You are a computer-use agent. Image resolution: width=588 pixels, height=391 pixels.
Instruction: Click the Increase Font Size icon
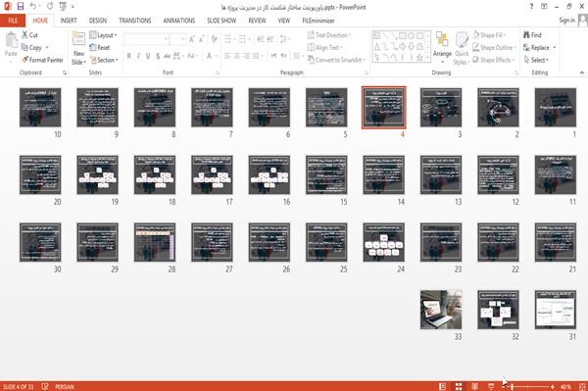tap(192, 39)
